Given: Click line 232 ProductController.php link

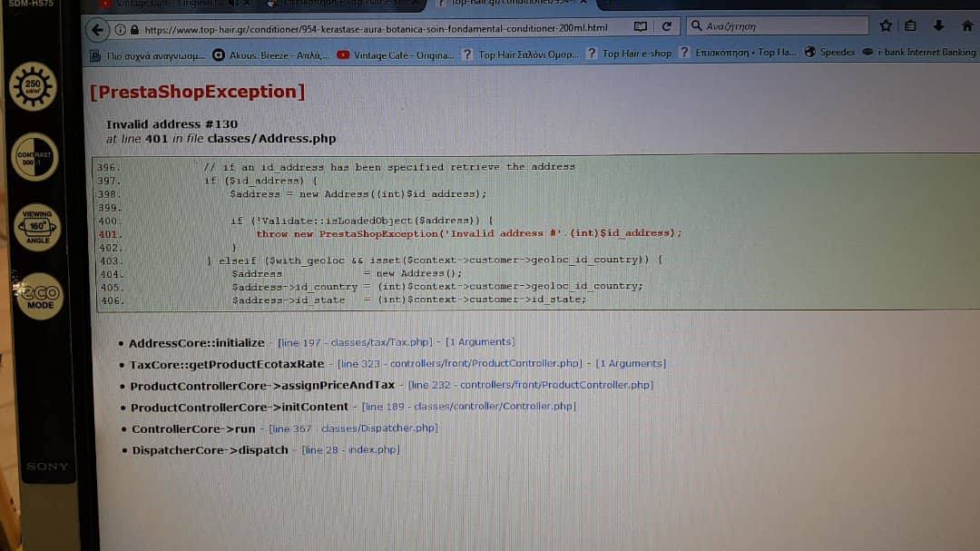Looking at the screenshot, I should click(x=531, y=385).
